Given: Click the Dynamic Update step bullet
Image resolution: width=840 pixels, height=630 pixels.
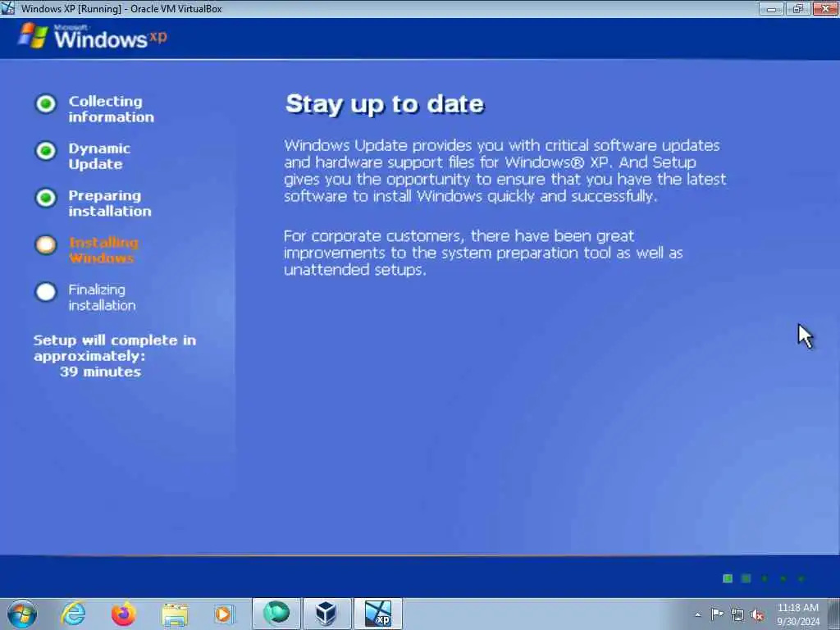Looking at the screenshot, I should coord(46,151).
